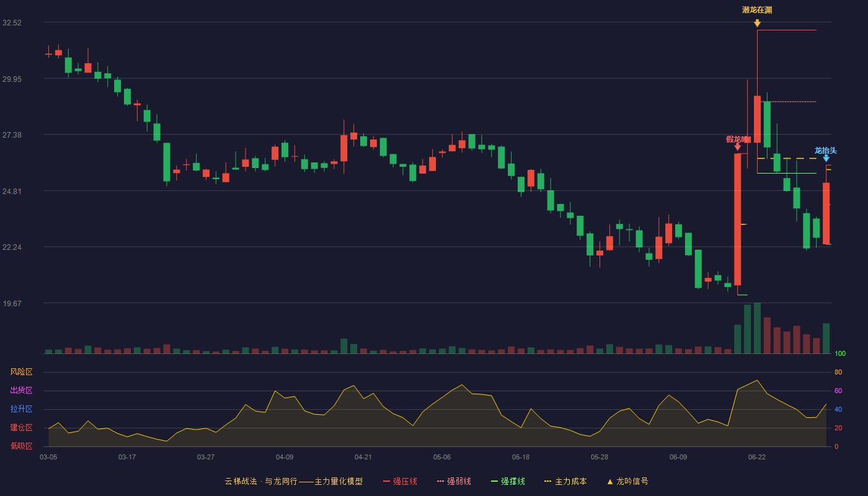Click the 05-18 date label
Image resolution: width=868 pixels, height=496 pixels.
tap(521, 457)
